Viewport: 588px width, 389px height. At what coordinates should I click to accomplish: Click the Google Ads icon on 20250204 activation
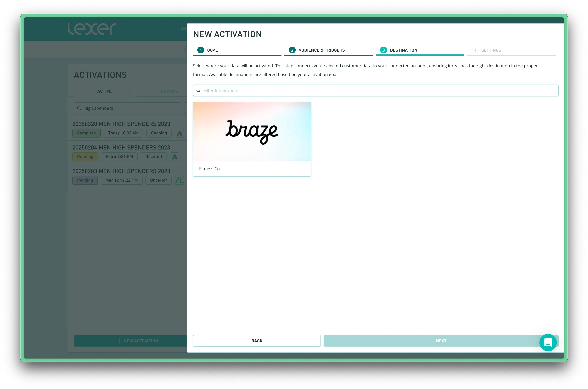174,157
